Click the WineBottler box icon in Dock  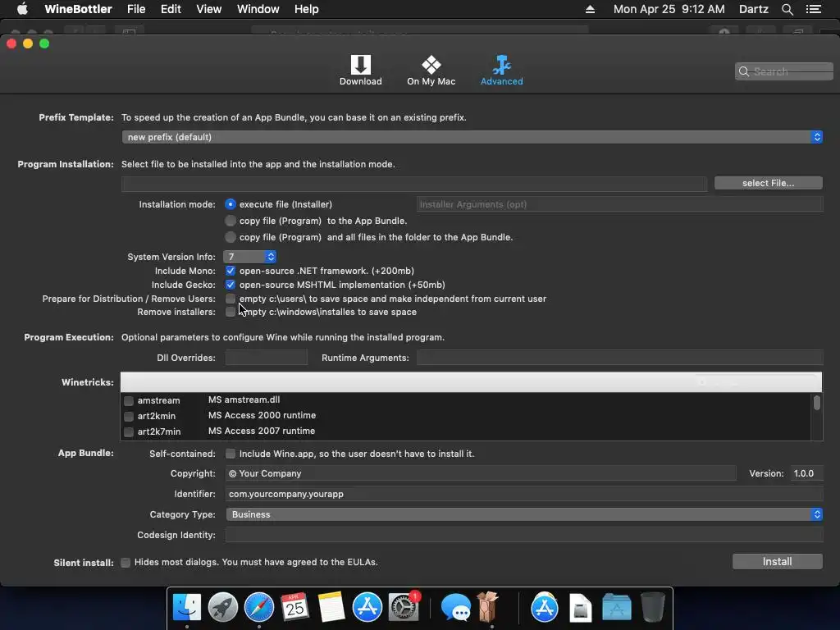click(488, 607)
